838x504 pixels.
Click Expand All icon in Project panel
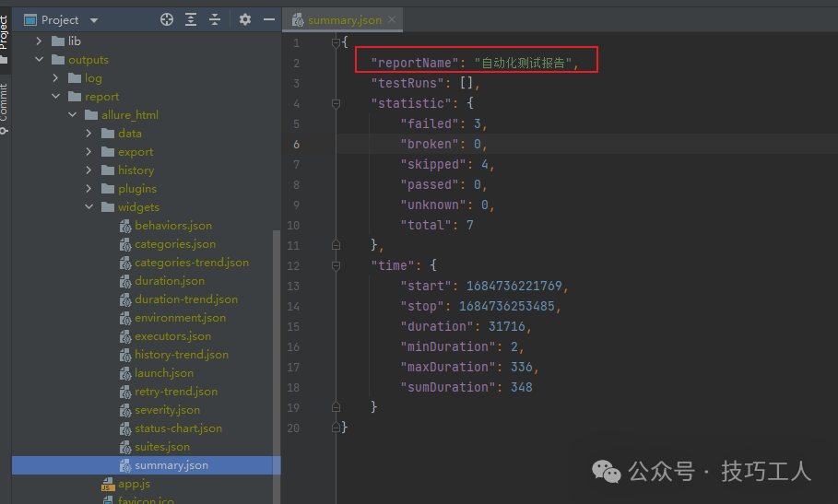[x=191, y=19]
